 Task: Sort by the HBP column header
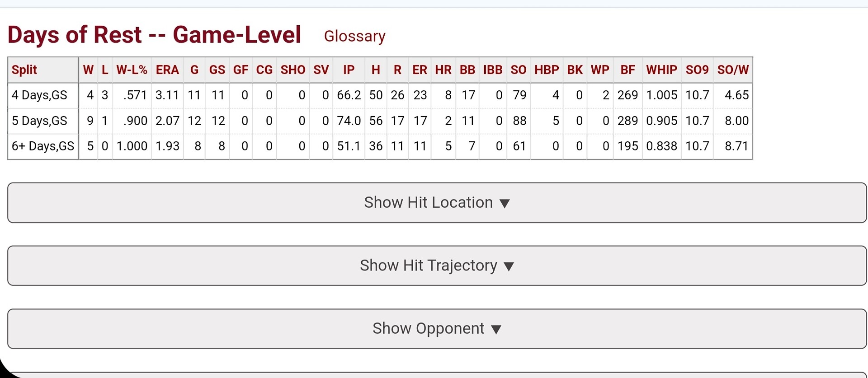pyautogui.click(x=546, y=70)
